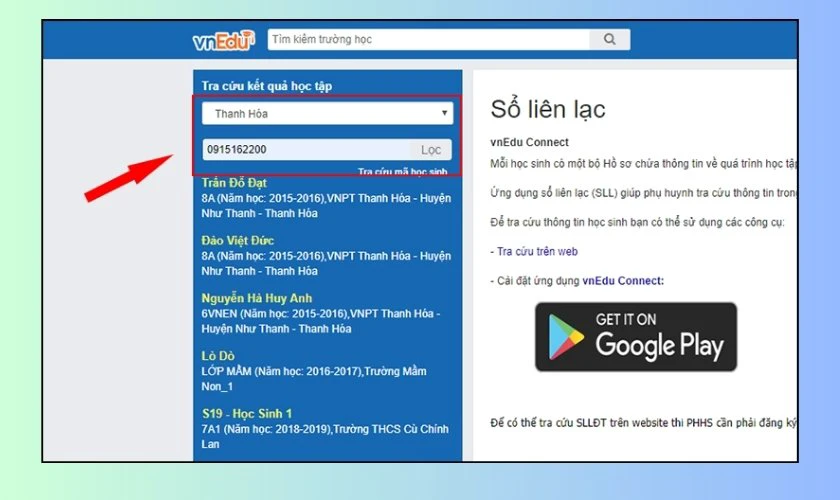Open the 'Tra cứu mã học sinh' link
Screen dimensions: 840x500
tap(402, 171)
